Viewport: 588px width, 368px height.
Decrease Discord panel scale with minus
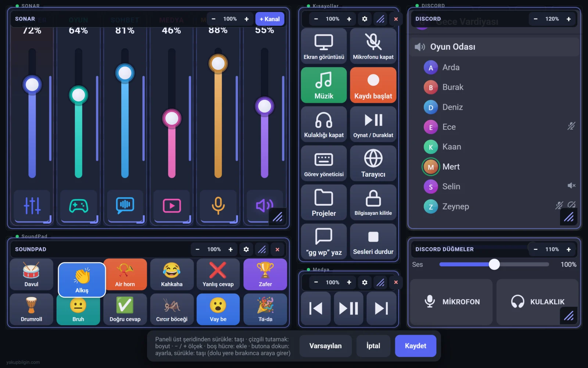pyautogui.click(x=535, y=19)
